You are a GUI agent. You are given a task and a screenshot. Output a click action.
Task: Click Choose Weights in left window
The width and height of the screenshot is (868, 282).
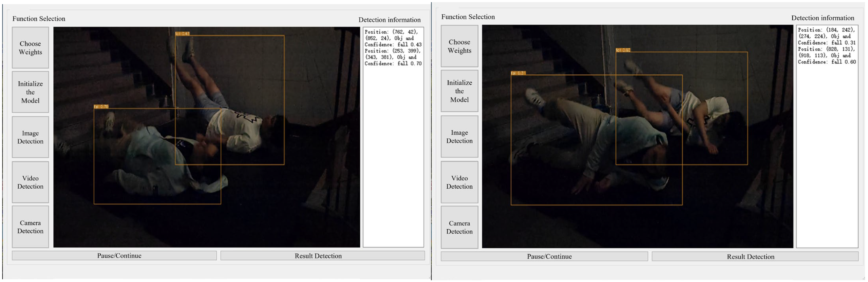(x=30, y=48)
